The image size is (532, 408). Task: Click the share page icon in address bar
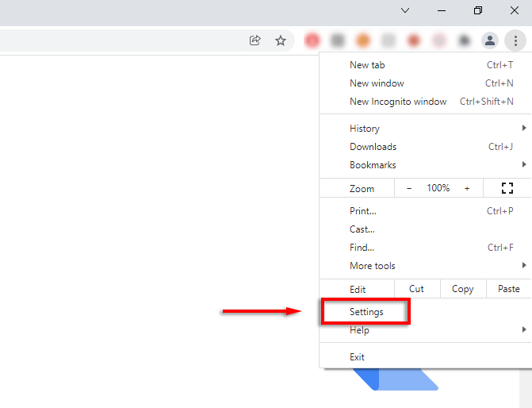[255, 40]
